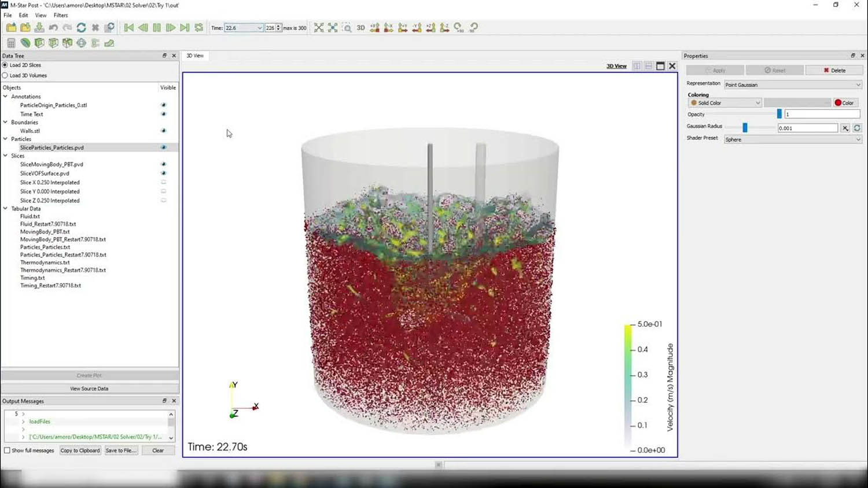Viewport: 868px width, 488px height.
Task: Hide SliceParticles_Particles.pvd using its eye toggle
Action: pyautogui.click(x=164, y=147)
